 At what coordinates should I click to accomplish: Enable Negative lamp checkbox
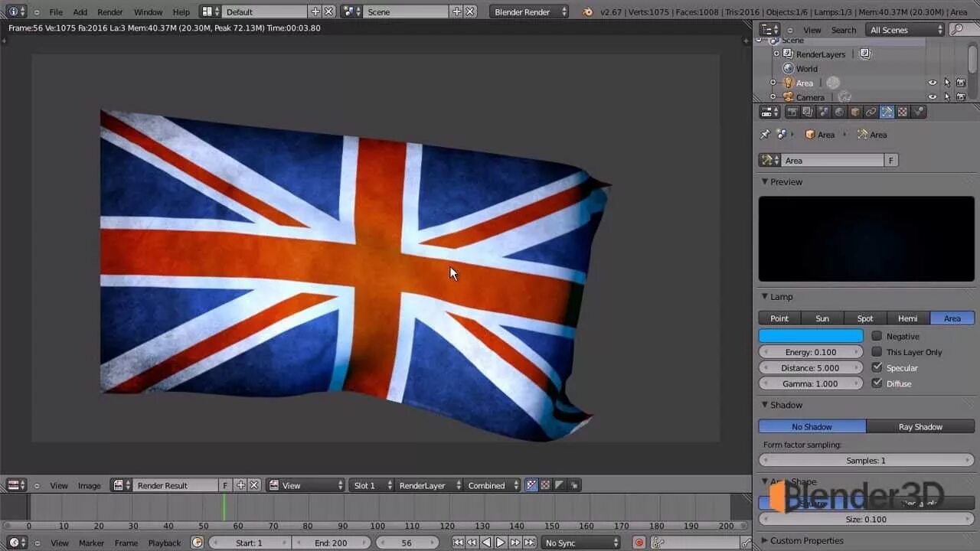877,336
